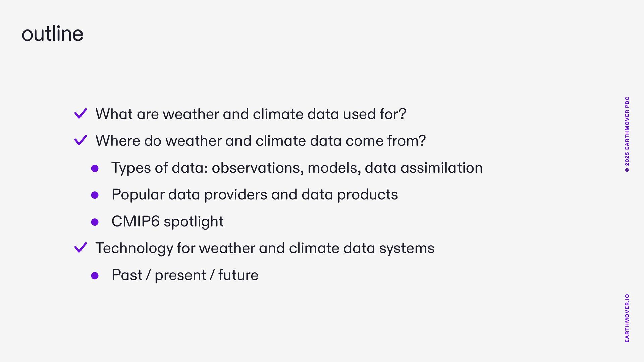644x362 pixels.
Task: Click 'Where do weather and climate data come from?'
Action: point(261,141)
